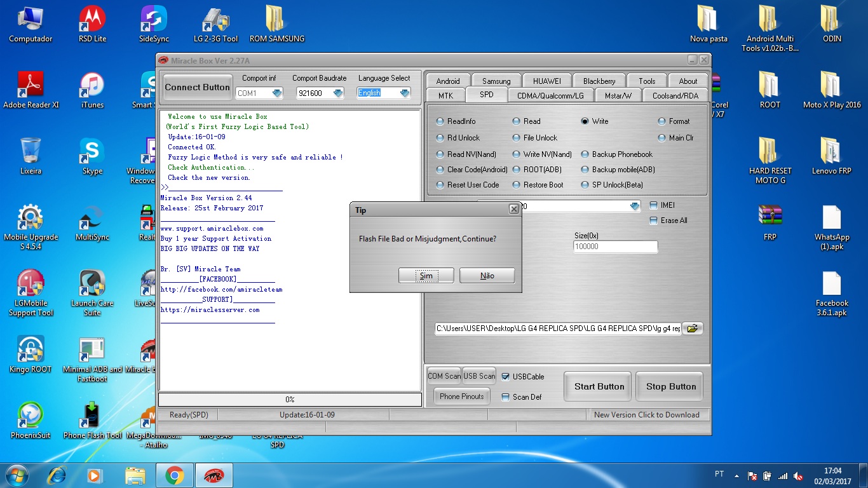Image resolution: width=868 pixels, height=488 pixels.
Task: Click the 0% progress bar
Action: coord(290,400)
